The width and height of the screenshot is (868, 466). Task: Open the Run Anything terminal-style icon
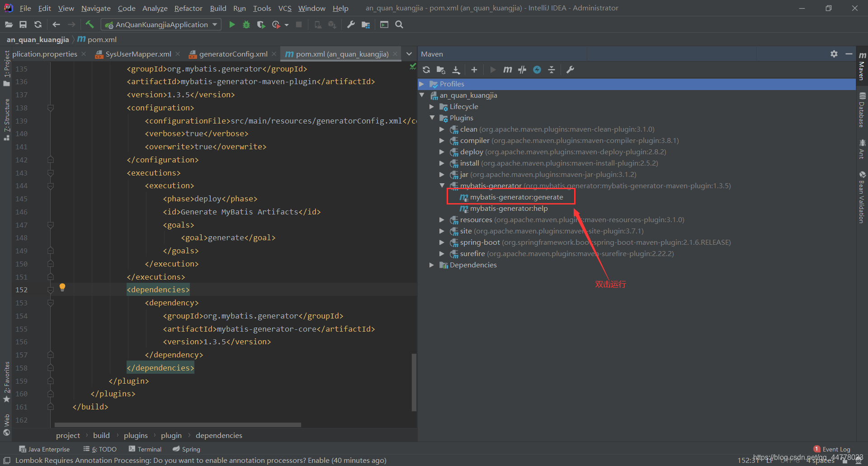(x=384, y=24)
